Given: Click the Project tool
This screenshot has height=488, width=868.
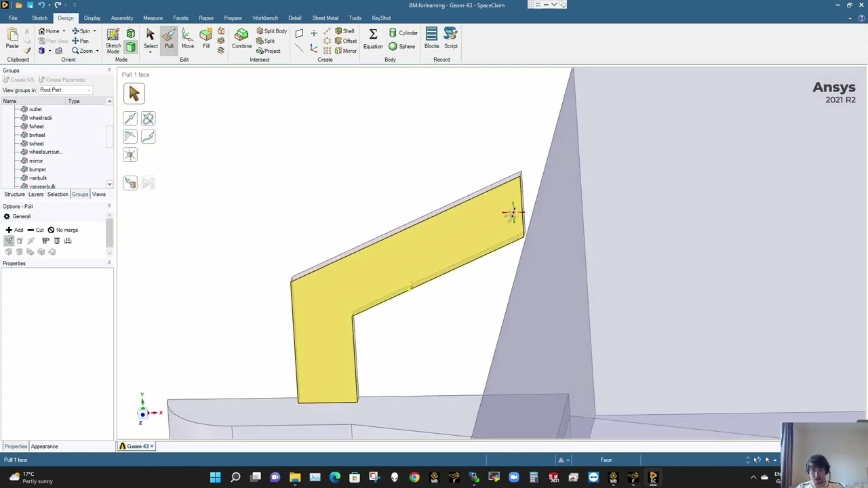Looking at the screenshot, I should click(x=268, y=51).
